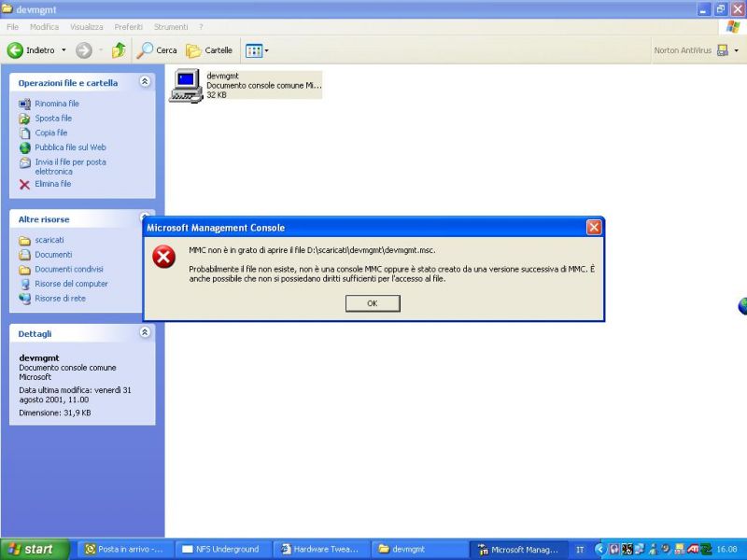This screenshot has width=747, height=560.
Task: Click the scaricati folder icon
Action: (25, 241)
